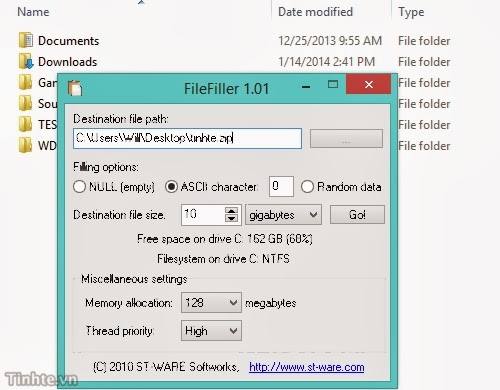The width and height of the screenshot is (500, 390).
Task: Click 'File folder' type in Documents row
Action: (x=424, y=41)
